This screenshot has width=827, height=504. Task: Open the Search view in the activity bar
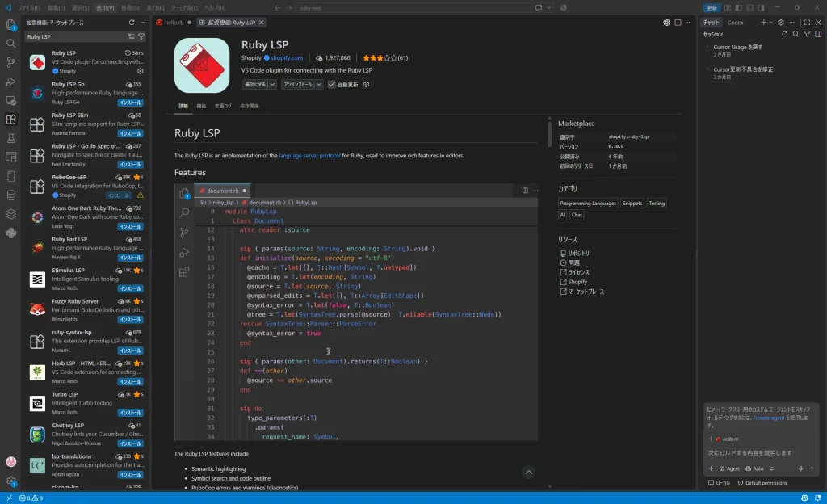point(11,44)
